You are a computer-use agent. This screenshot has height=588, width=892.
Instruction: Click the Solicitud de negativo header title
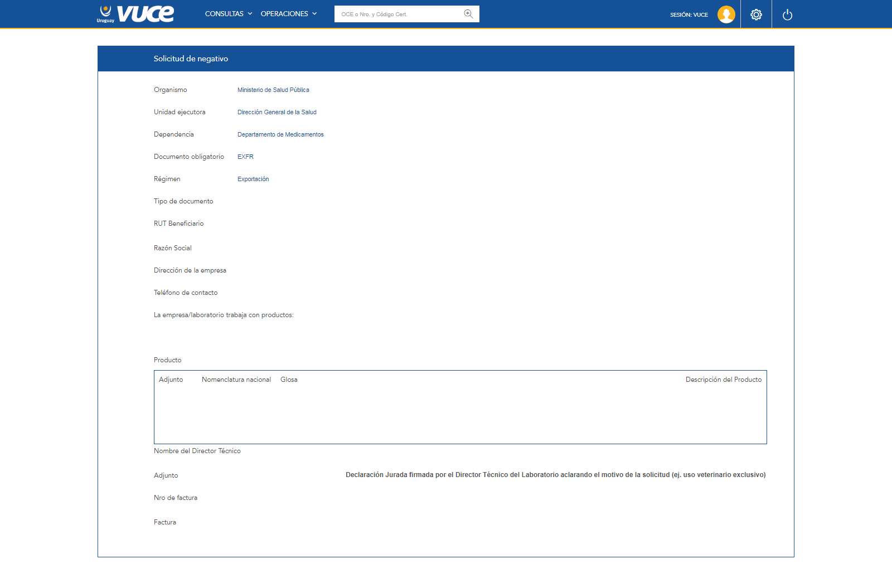click(x=191, y=59)
